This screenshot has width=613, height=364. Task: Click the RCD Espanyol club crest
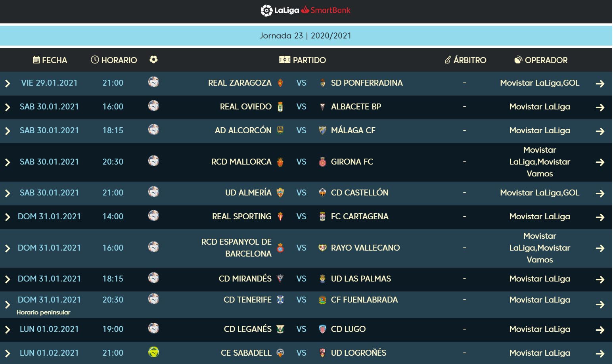[280, 248]
